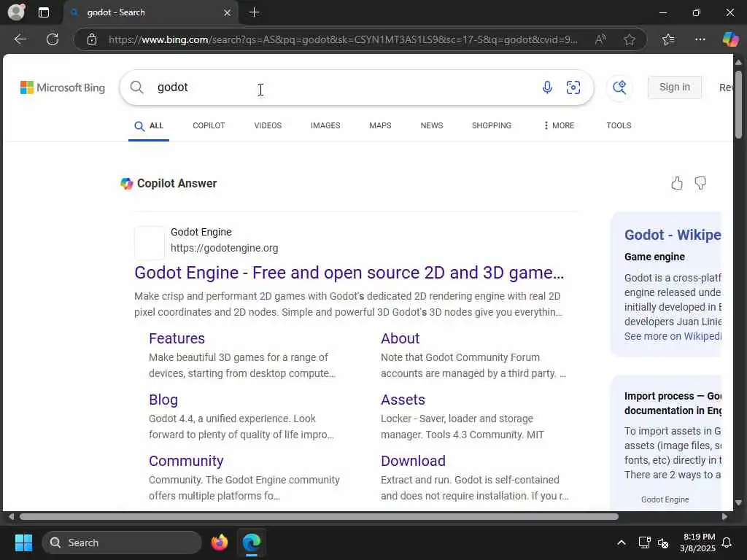Click horizontal scrollbar right arrow

724,517
